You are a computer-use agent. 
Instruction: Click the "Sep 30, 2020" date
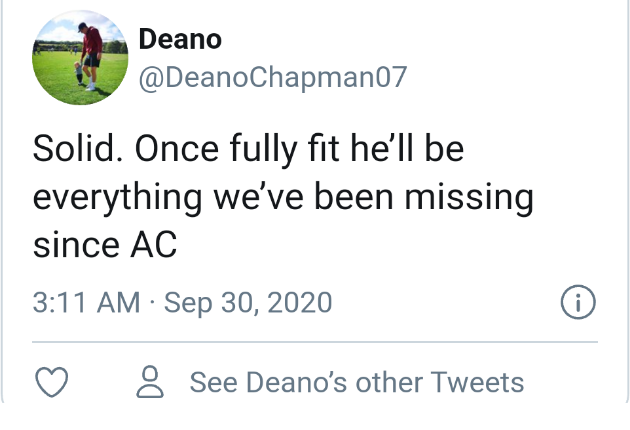point(247,302)
